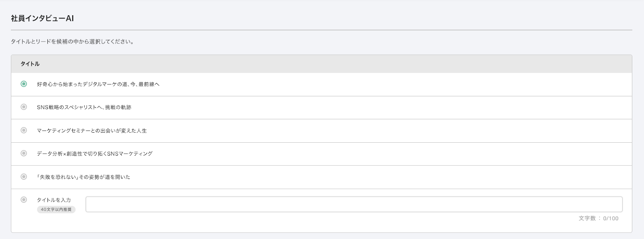
Task: Click the 文字数 0/100 character counter
Action: coord(598,218)
